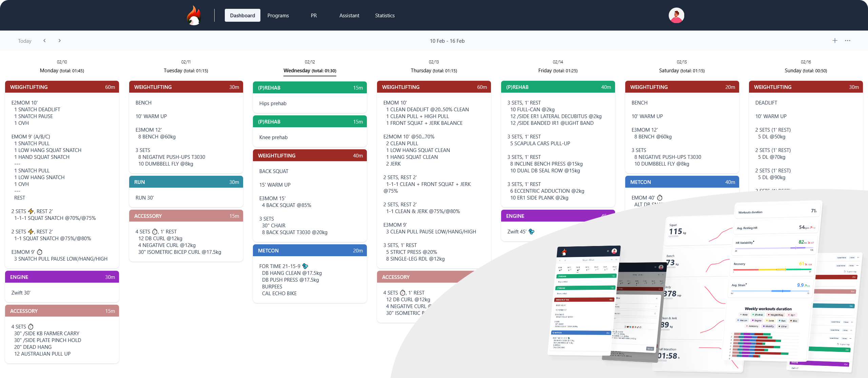Click stopwatch icon beside Monday E3MOM 9'

[40, 252]
